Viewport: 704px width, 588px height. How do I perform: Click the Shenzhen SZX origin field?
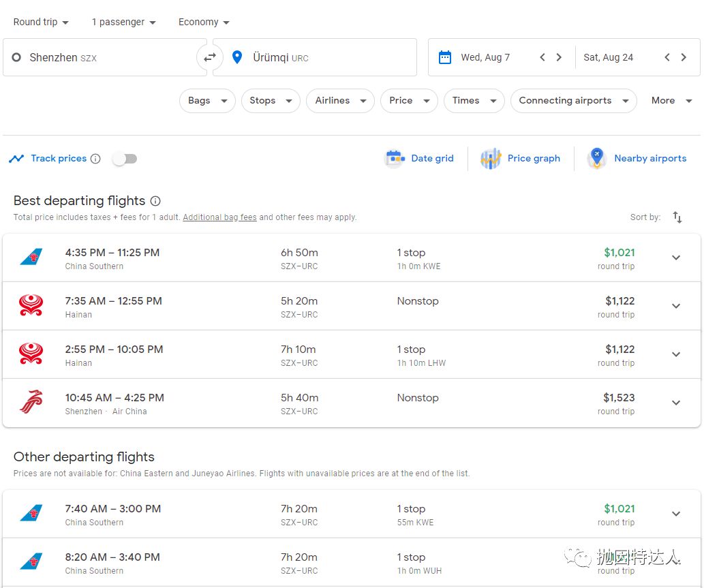(x=102, y=57)
